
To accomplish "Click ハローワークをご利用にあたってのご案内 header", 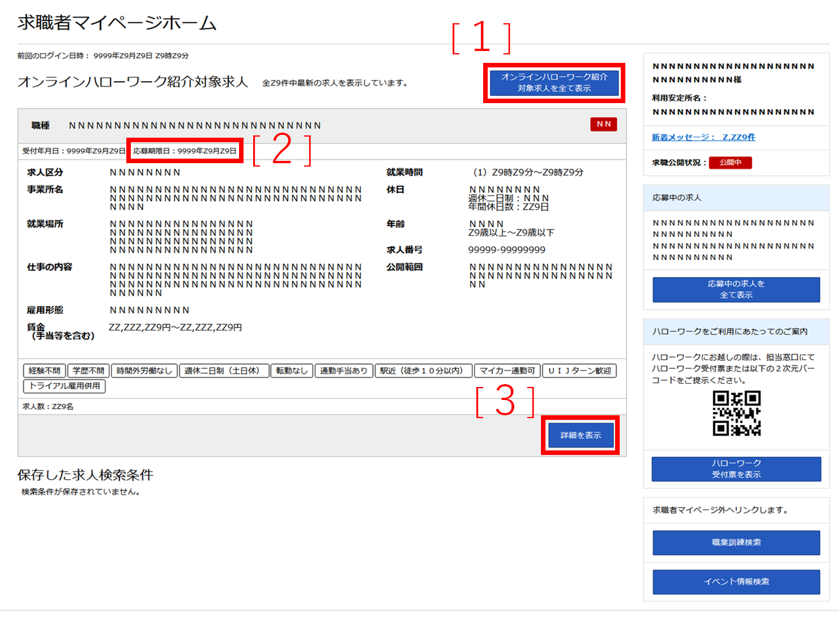I will [x=736, y=331].
